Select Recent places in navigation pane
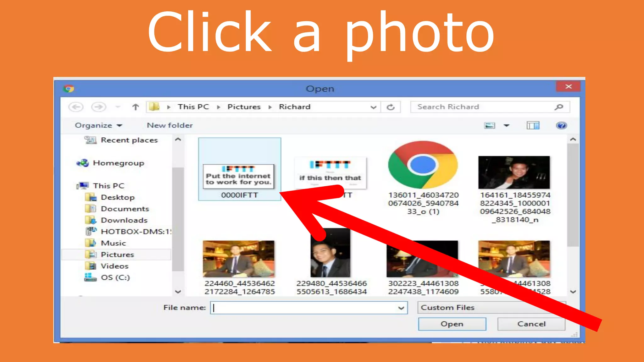 129,140
